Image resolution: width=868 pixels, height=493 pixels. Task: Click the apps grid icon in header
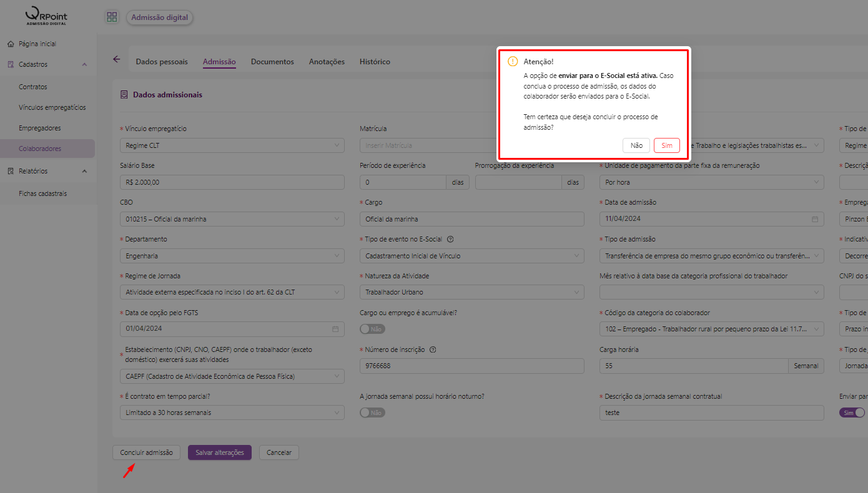click(111, 17)
